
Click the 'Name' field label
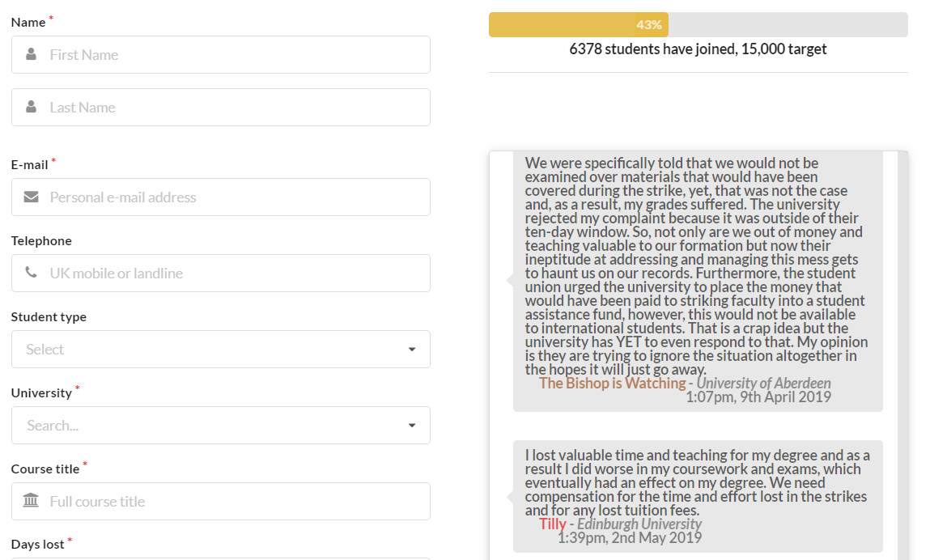[x=28, y=23]
